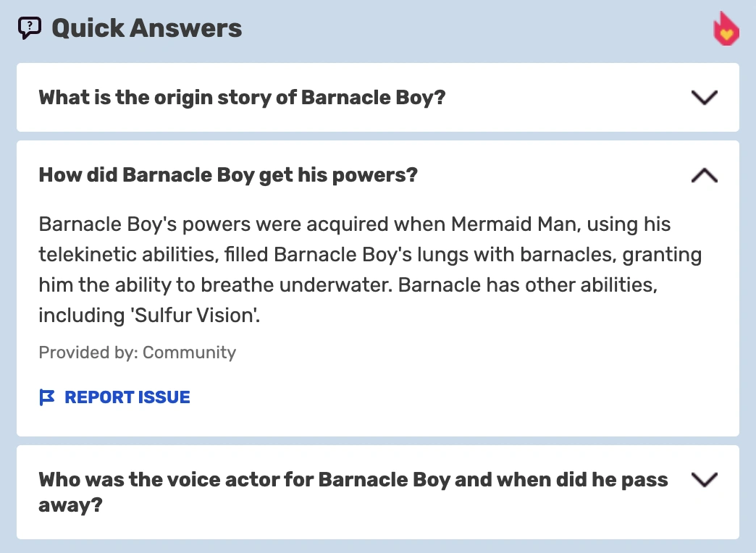Click "Mermaid Man" in the answer text
This screenshot has width=756, height=553.
pyautogui.click(x=514, y=224)
